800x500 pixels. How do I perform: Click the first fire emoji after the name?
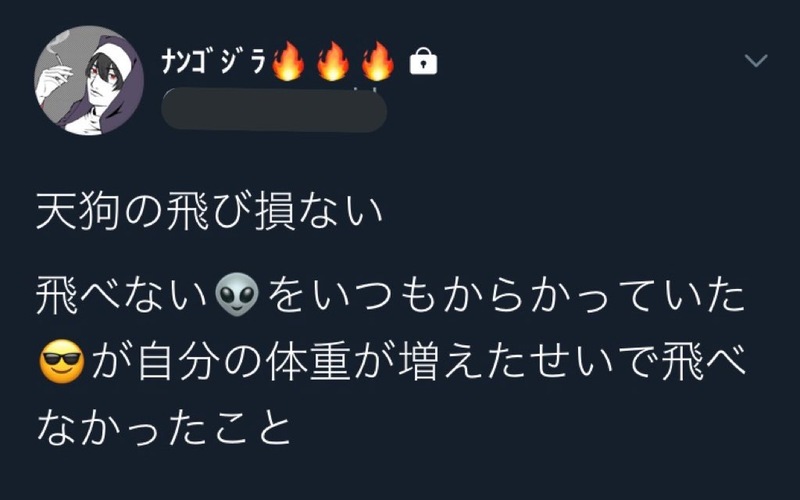point(288,61)
